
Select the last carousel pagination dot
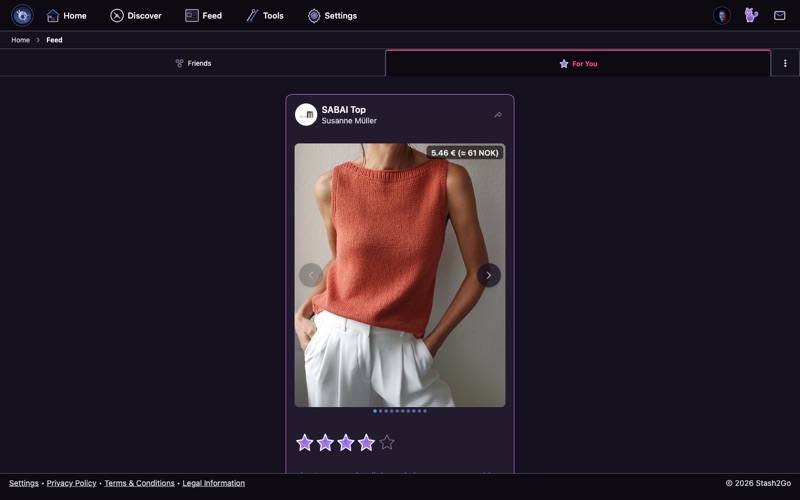click(425, 411)
